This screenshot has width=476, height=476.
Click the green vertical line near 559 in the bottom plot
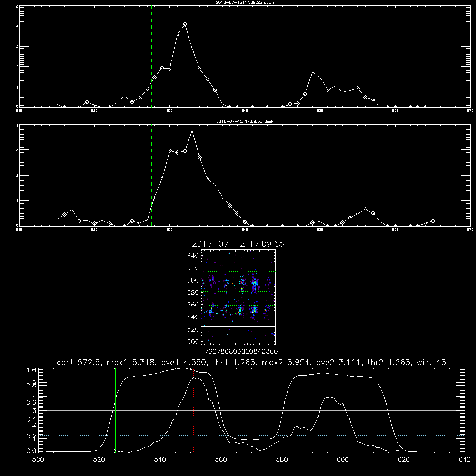click(x=218, y=410)
